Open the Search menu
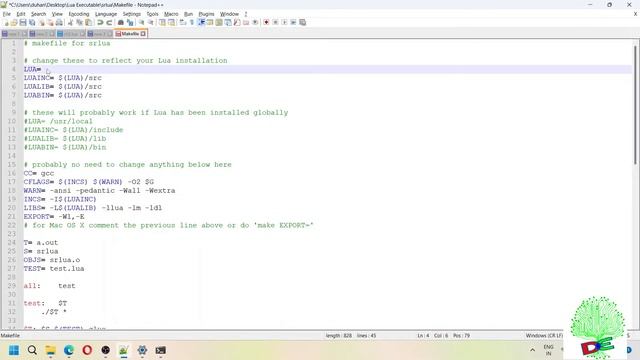This screenshot has width=640, height=360. (x=38, y=14)
